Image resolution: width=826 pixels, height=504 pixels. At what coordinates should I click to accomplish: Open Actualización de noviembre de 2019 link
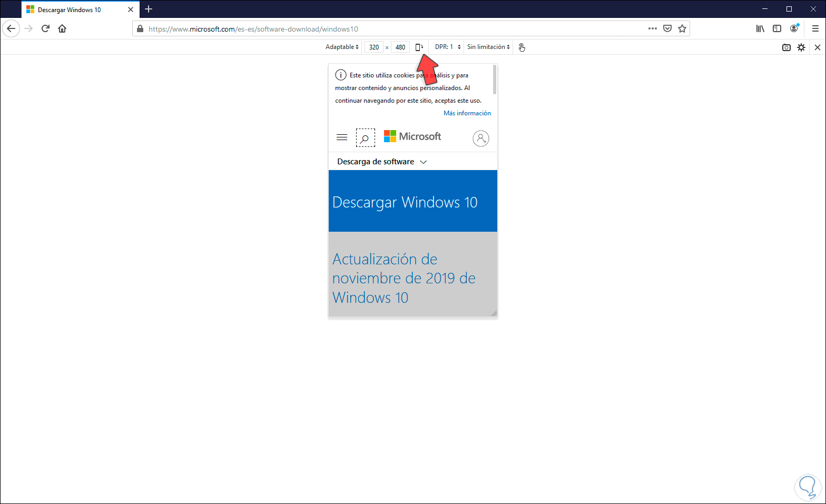click(404, 278)
